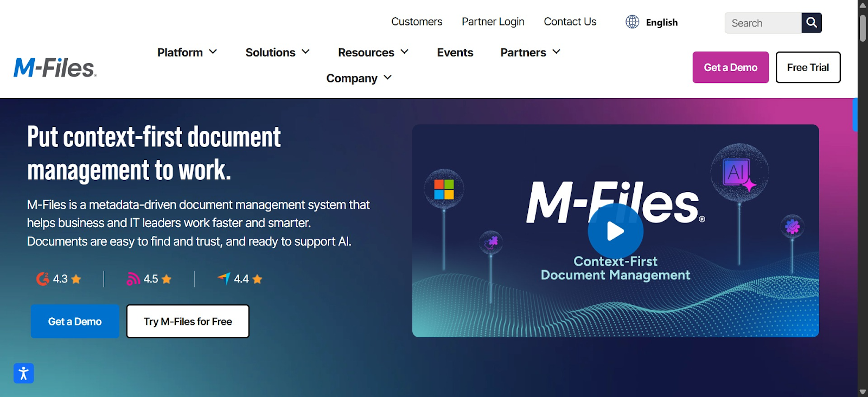Click the pink 4.5 rating logo

[x=133, y=279]
